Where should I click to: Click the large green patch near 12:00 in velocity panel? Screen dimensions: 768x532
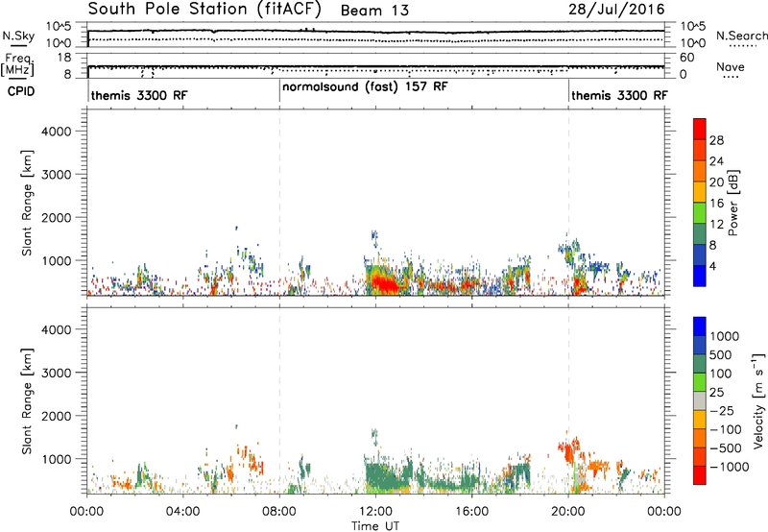[387, 475]
